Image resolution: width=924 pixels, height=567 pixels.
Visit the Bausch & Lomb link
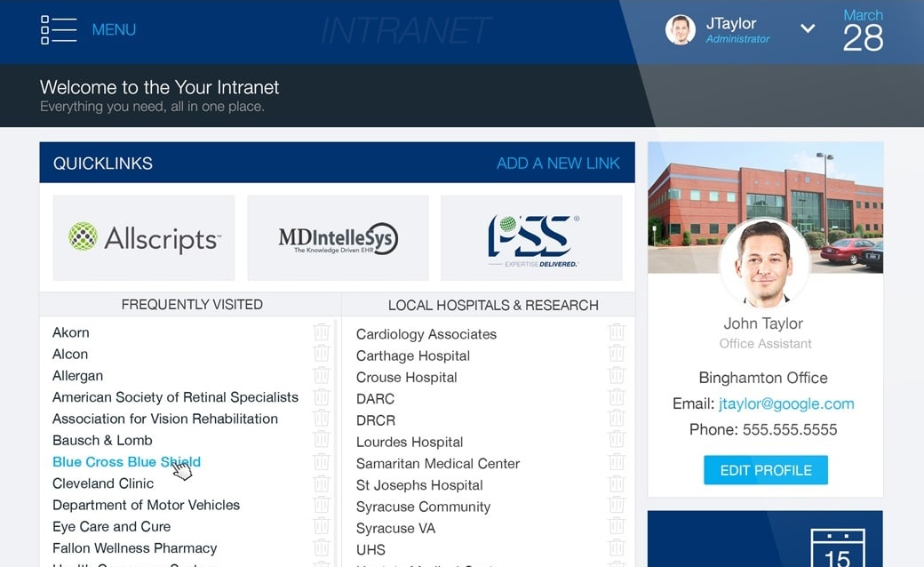tap(102, 440)
